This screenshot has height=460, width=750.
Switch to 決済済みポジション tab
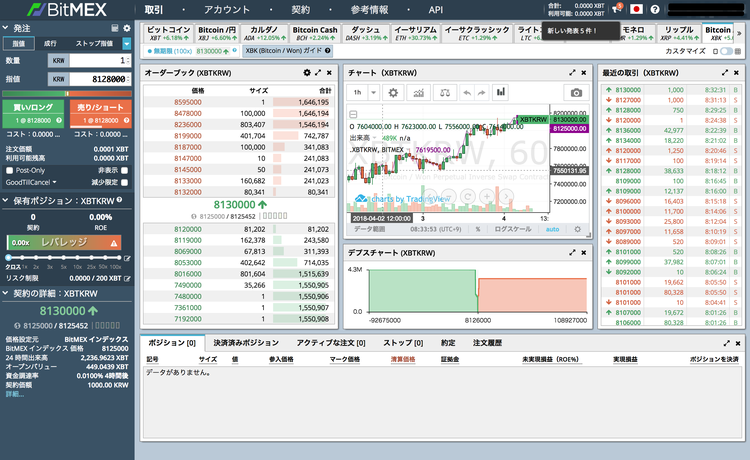click(x=246, y=343)
